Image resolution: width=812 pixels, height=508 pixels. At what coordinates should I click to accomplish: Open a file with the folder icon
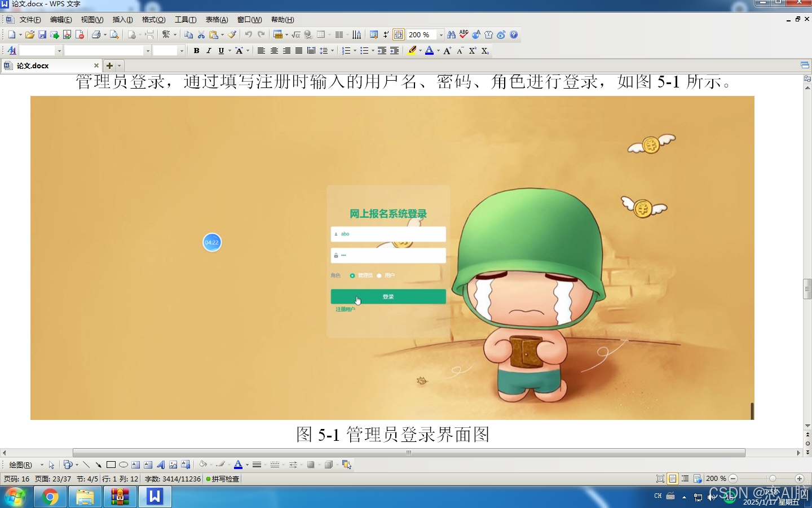coord(30,35)
